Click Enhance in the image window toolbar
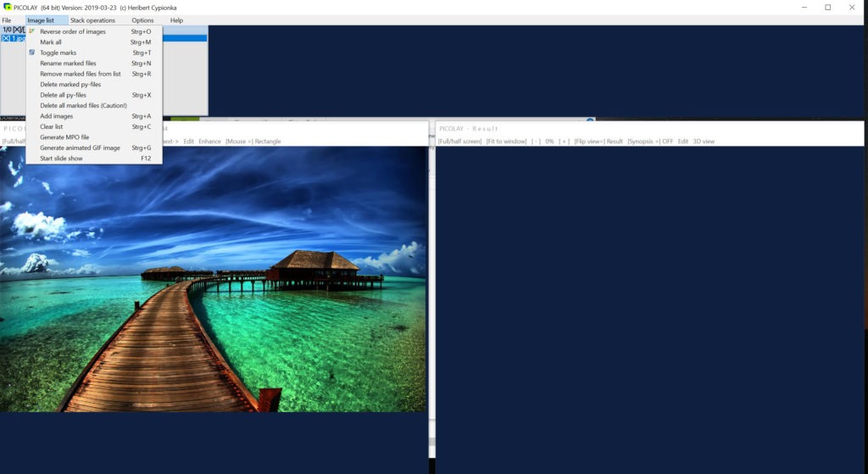 point(210,142)
